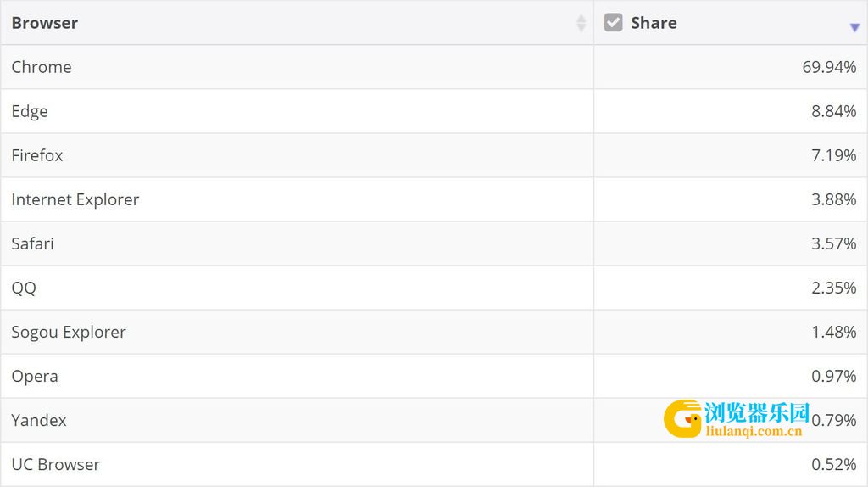Click the Internet Explorer row name
The height and width of the screenshot is (487, 868).
coord(75,199)
